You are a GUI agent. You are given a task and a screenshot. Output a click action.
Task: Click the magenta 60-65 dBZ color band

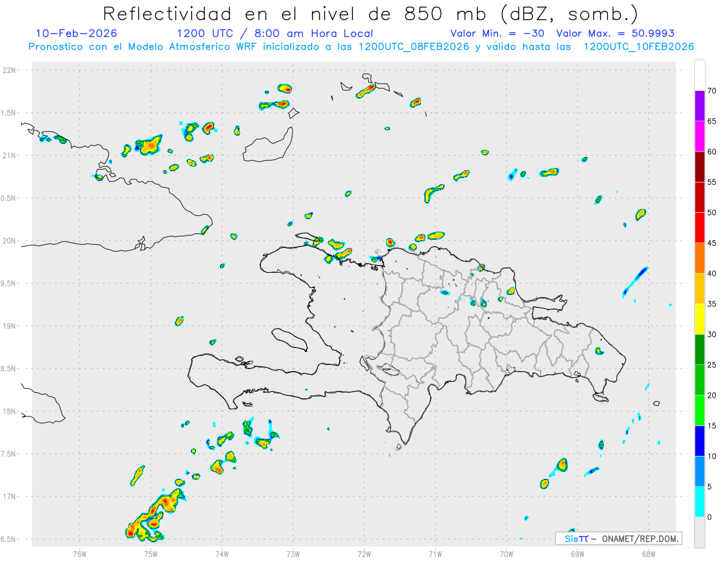tap(699, 136)
